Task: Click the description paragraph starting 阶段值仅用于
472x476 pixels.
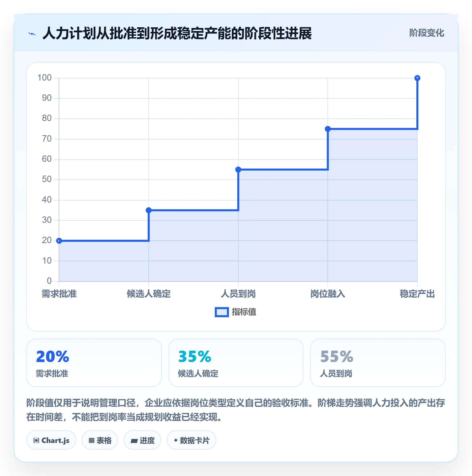Action: (x=236, y=410)
